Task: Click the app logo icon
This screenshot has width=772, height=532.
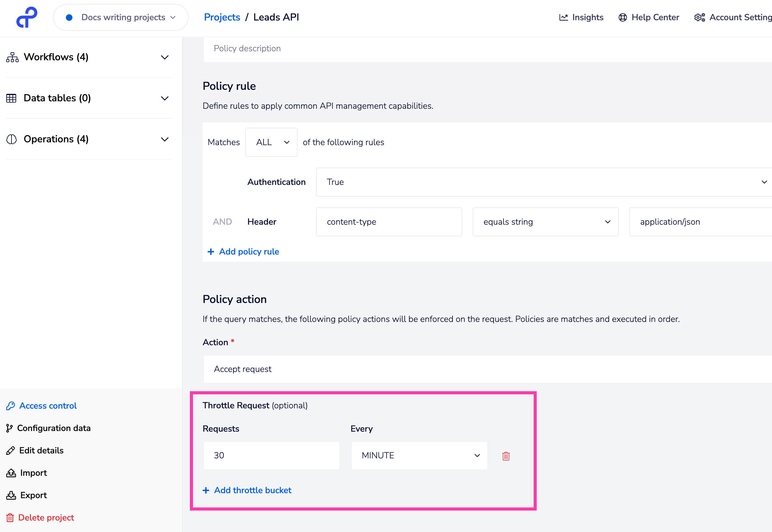Action: click(27, 17)
